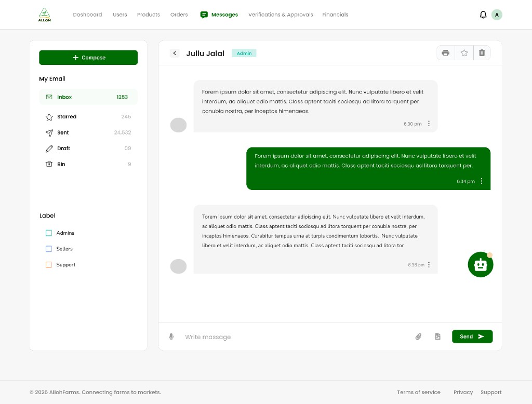Click the Admins label text
Image resolution: width=532 pixels, height=404 pixels.
click(x=65, y=233)
